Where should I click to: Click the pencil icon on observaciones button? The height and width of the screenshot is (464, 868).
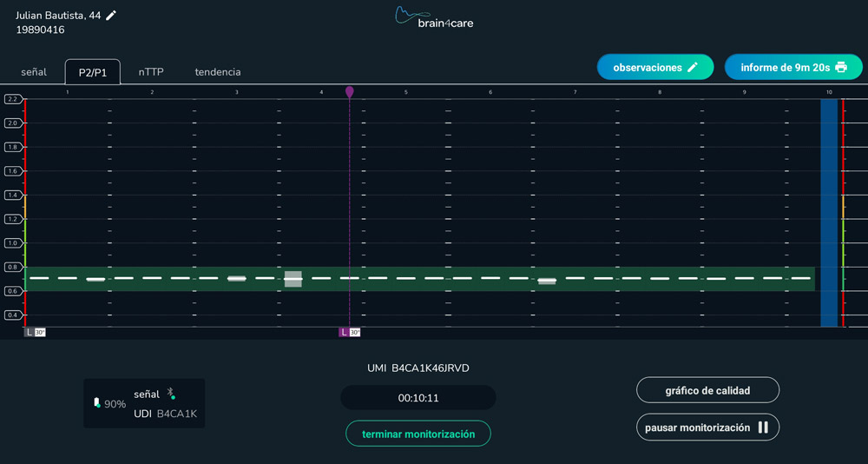[x=693, y=67]
